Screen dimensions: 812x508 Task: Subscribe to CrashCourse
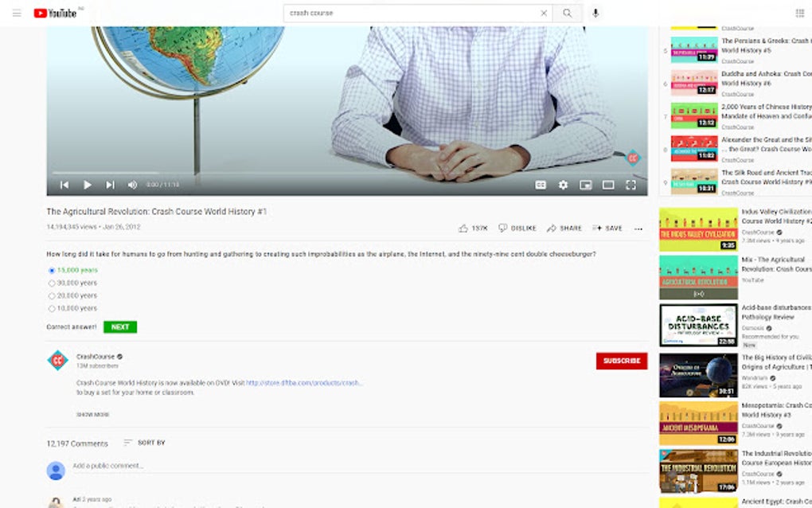pos(622,361)
